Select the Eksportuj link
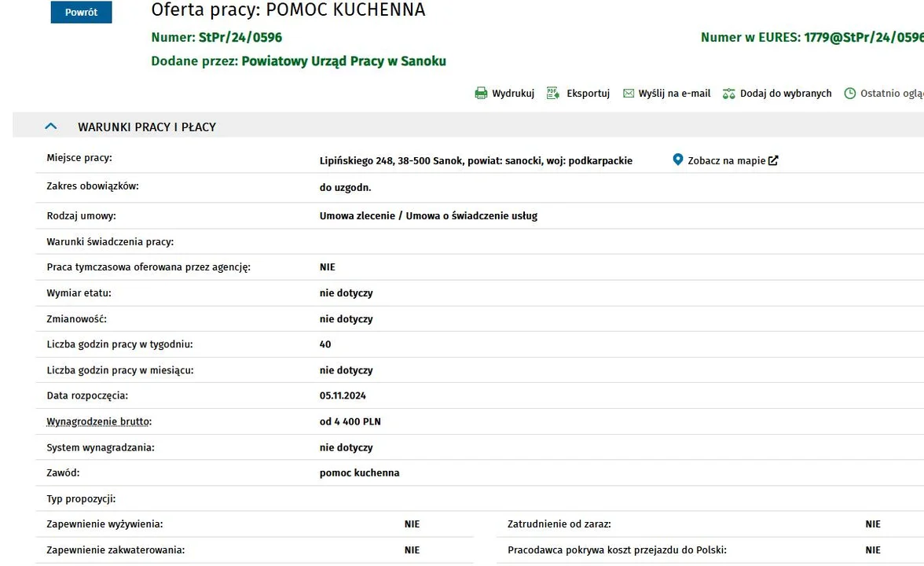Screen dimensions: 924x566 [x=588, y=94]
